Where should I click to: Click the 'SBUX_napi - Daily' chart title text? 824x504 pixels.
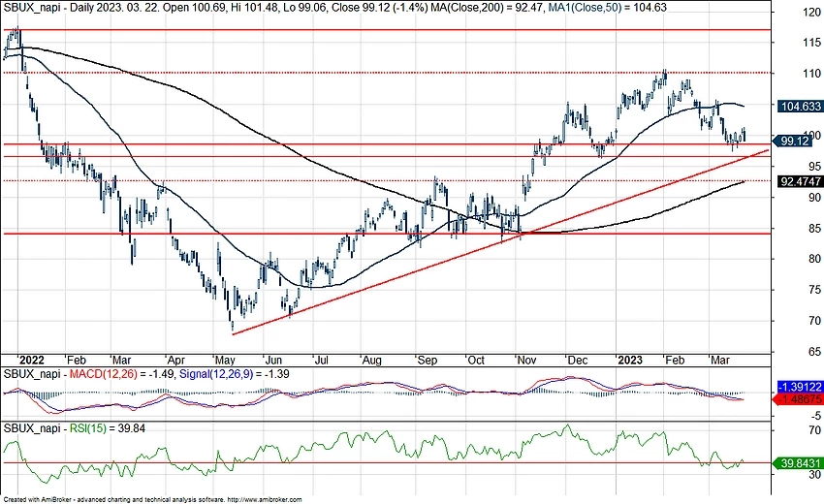coord(48,8)
